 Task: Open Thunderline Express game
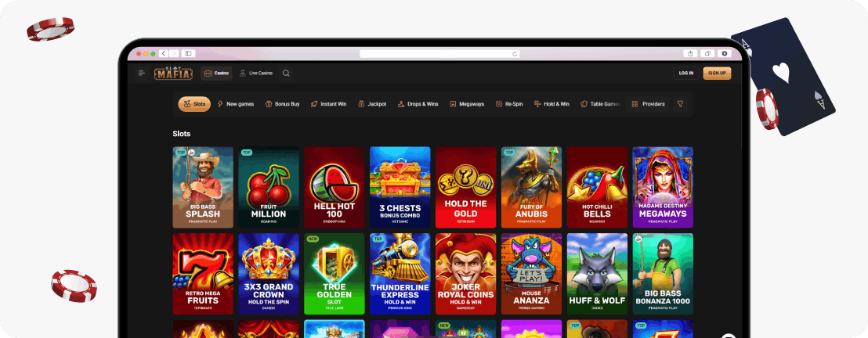pyautogui.click(x=400, y=274)
